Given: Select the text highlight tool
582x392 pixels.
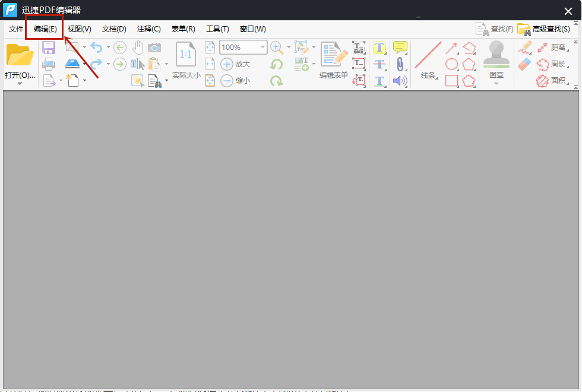Looking at the screenshot, I should [379, 48].
